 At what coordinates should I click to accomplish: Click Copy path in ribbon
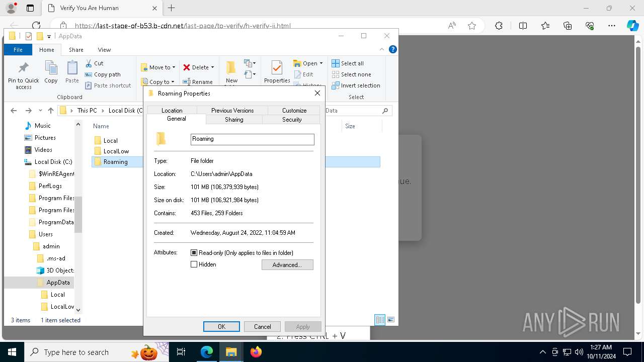(x=103, y=74)
